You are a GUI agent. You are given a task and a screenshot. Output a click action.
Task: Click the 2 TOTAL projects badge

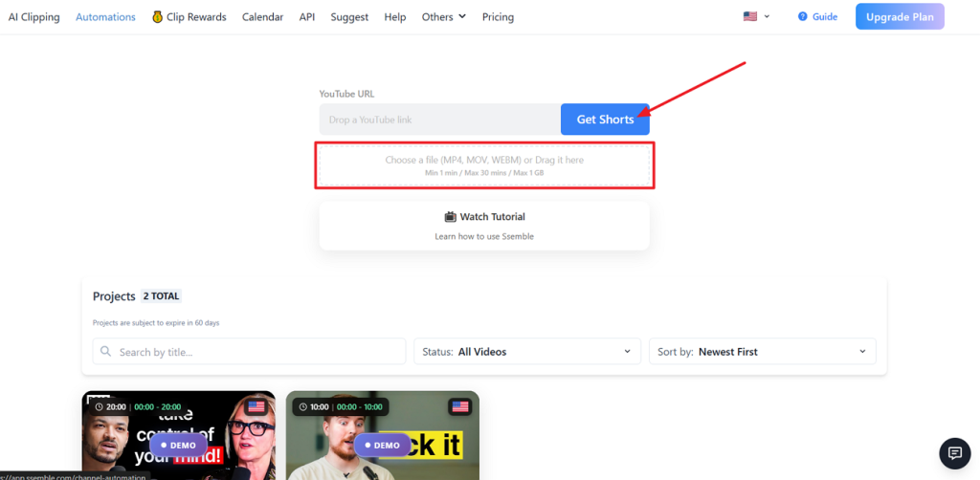[x=161, y=295]
